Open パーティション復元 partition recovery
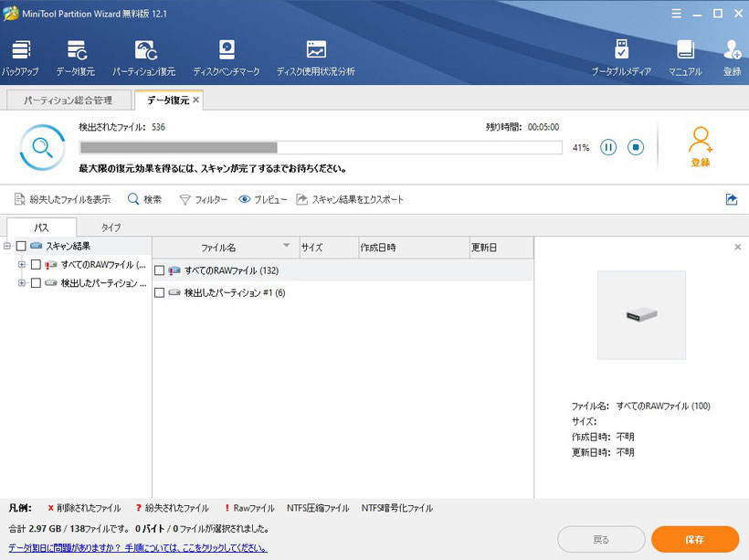This screenshot has height=560, width=749. [x=144, y=58]
